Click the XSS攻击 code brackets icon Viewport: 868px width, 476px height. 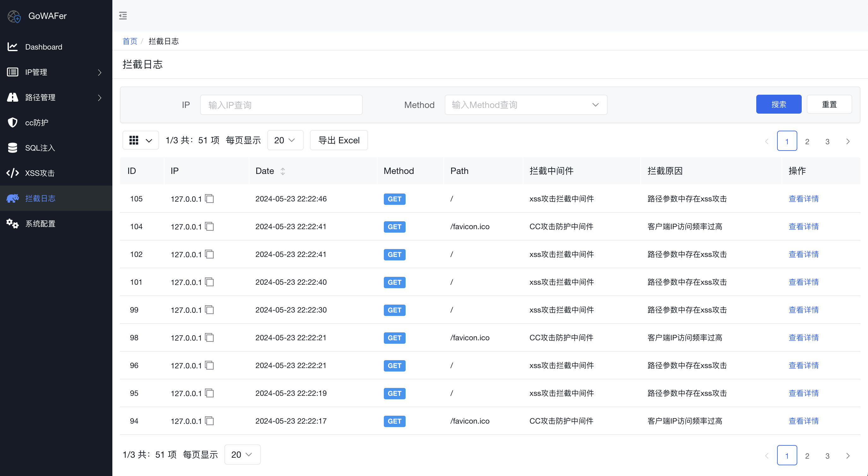pos(12,173)
